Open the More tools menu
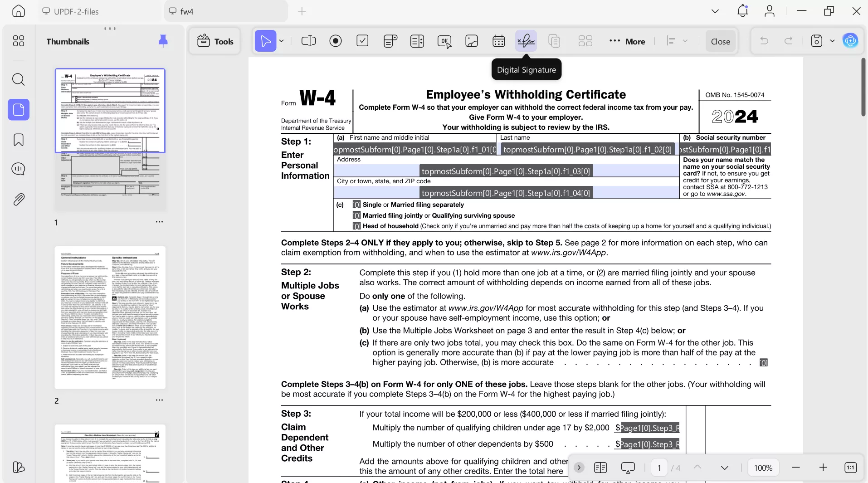868x483 pixels. coord(628,41)
